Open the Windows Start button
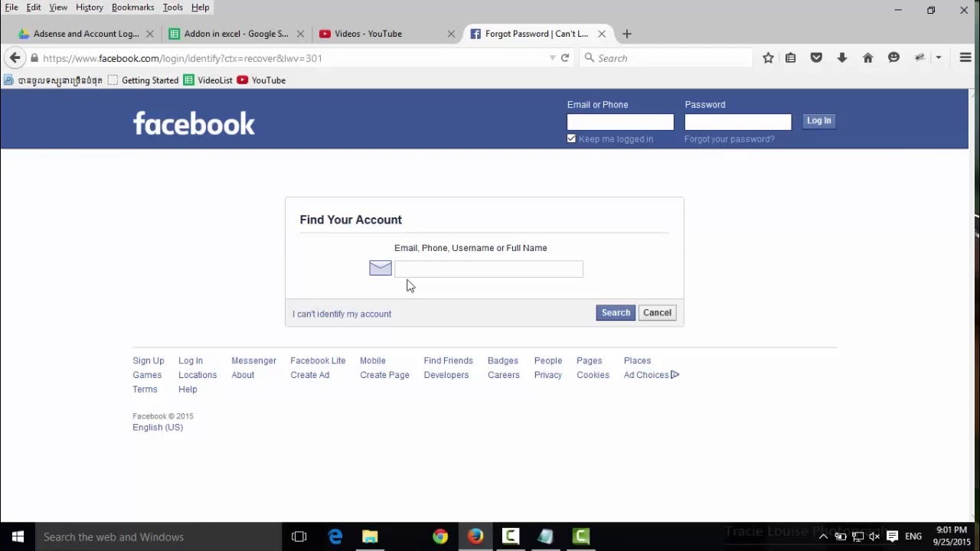 [x=18, y=536]
